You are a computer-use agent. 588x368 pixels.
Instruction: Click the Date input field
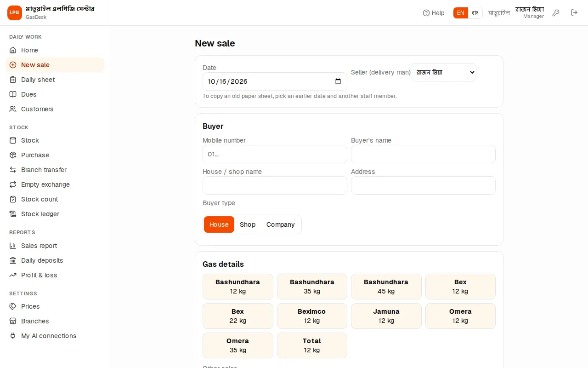(x=275, y=81)
